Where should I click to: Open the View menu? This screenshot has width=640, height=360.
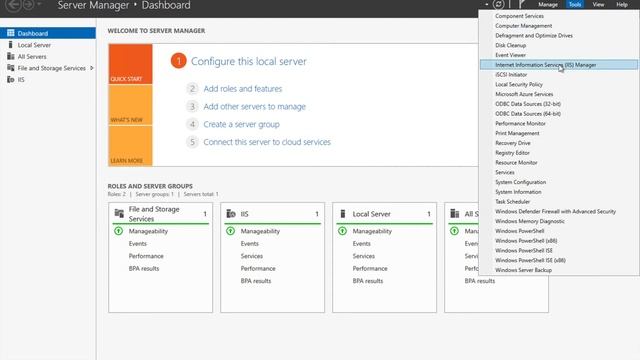point(598,4)
